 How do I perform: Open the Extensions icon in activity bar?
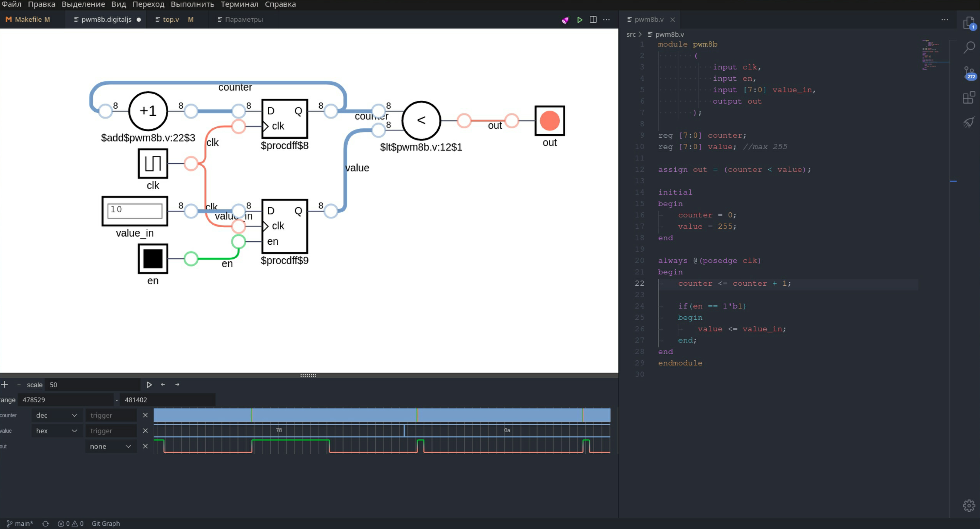pyautogui.click(x=969, y=98)
